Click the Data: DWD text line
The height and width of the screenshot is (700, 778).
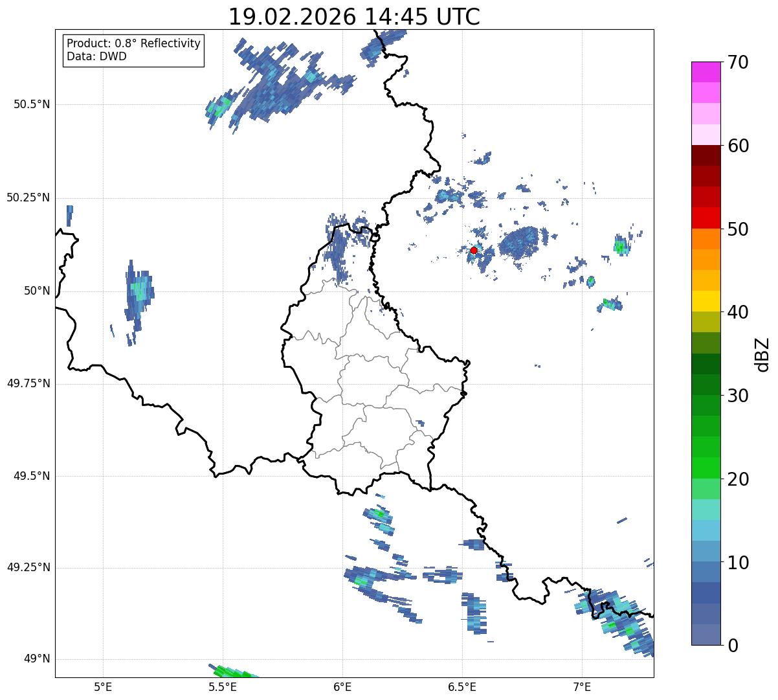[96, 56]
